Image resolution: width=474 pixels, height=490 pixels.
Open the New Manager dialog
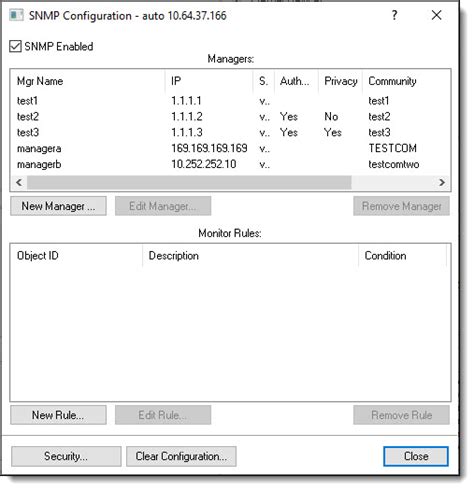coord(58,206)
